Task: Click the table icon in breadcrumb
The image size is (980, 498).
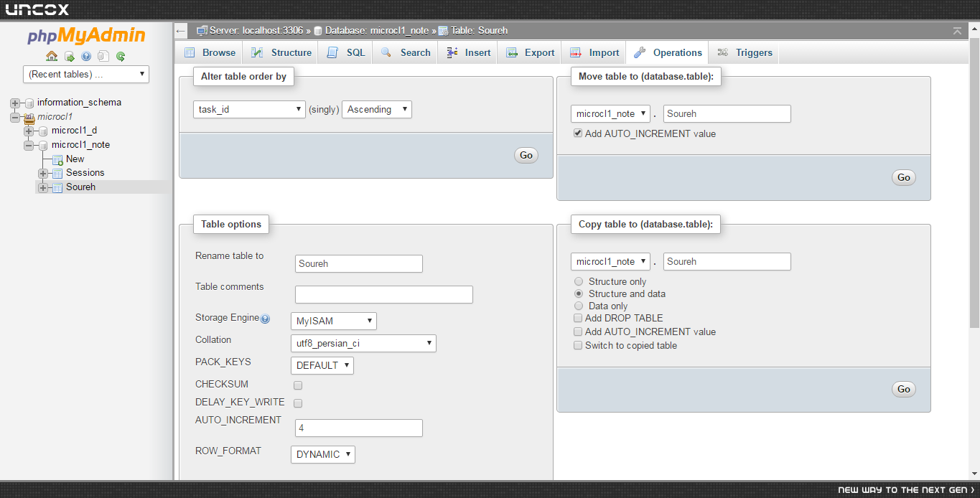Action: tap(444, 31)
